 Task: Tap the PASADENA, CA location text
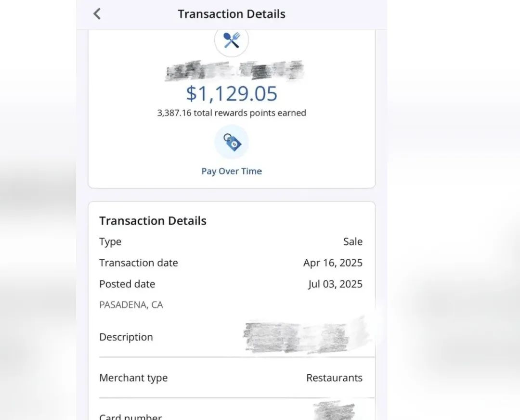click(131, 305)
